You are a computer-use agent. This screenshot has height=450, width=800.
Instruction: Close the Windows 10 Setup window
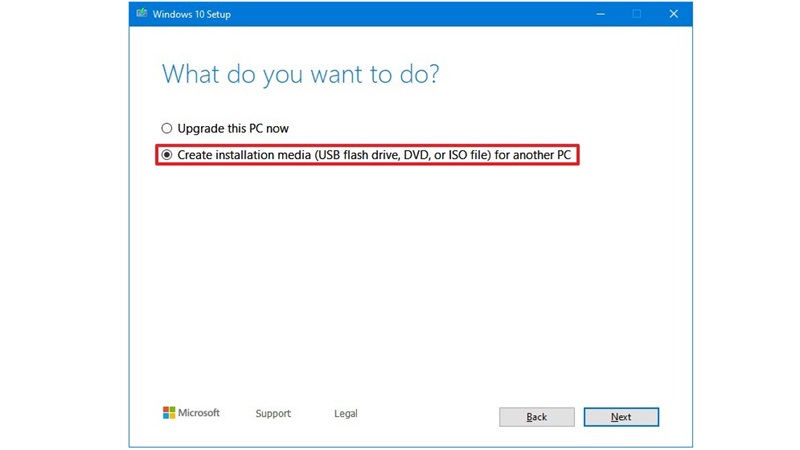673,14
